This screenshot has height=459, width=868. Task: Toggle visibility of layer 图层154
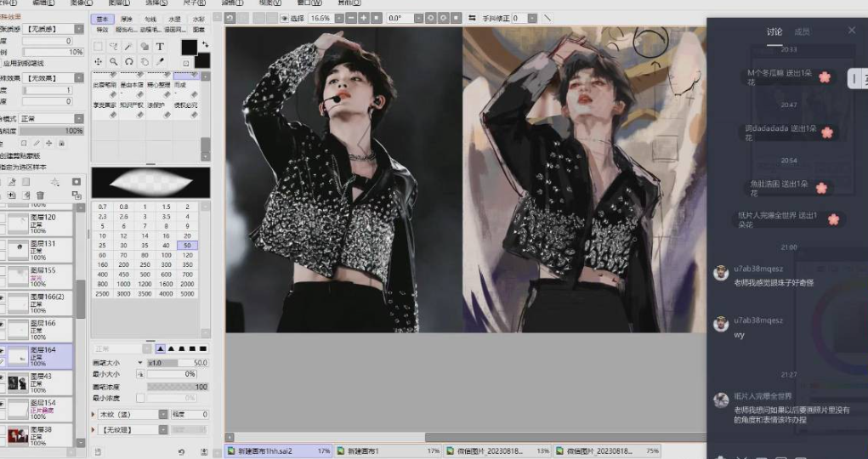(3, 405)
